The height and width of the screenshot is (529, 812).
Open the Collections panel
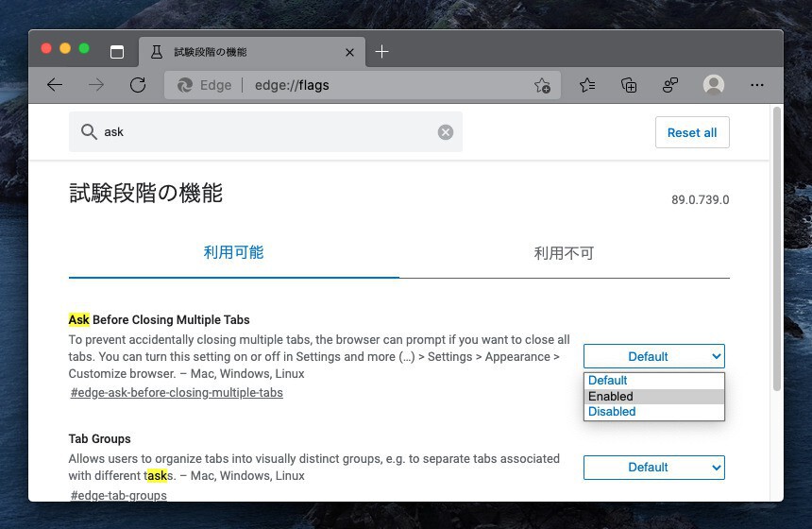click(629, 85)
